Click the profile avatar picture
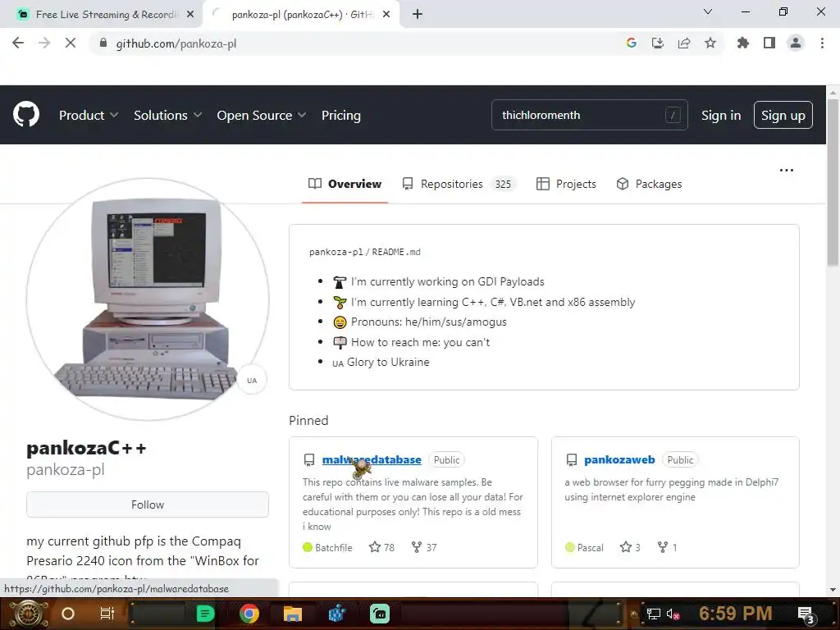This screenshot has height=630, width=840. click(x=148, y=299)
